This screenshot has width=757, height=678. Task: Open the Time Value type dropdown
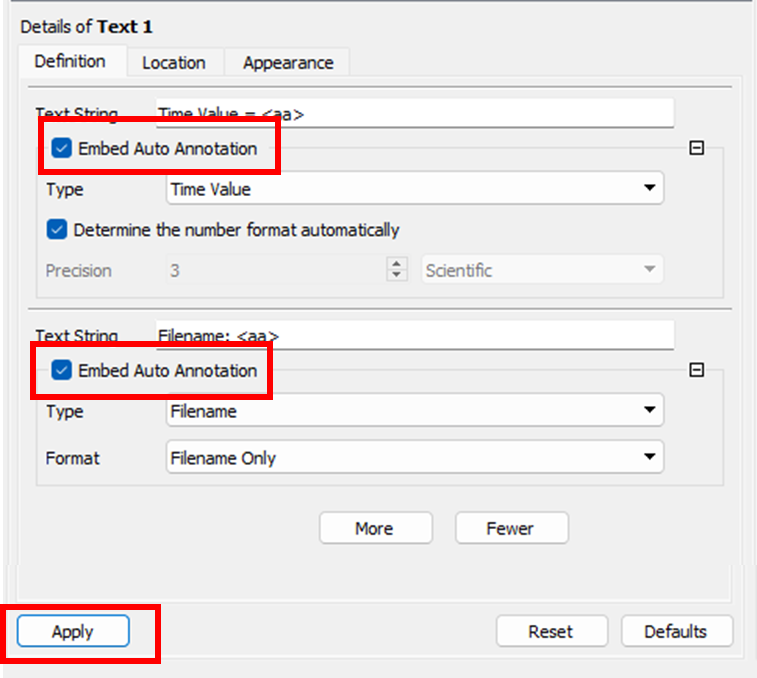click(415, 188)
